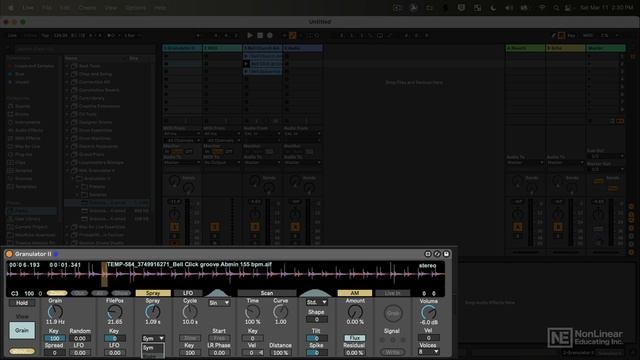Image resolution: width=640 pixels, height=360 pixels.
Task: Click the Volume Vel value field
Action: [428, 338]
